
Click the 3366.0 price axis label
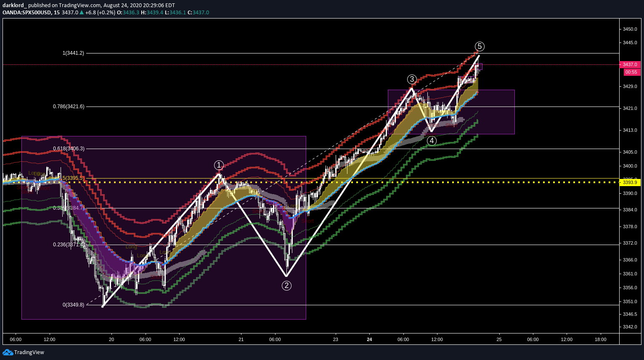point(630,260)
